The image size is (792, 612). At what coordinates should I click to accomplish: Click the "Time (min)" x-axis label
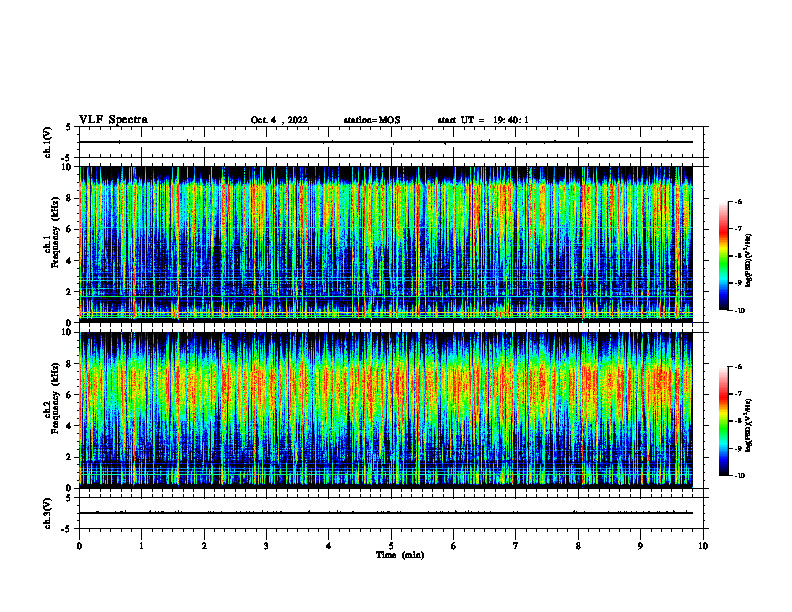coord(400,555)
